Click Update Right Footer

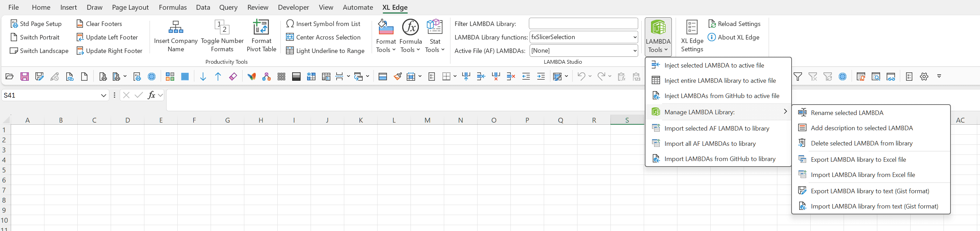point(110,51)
